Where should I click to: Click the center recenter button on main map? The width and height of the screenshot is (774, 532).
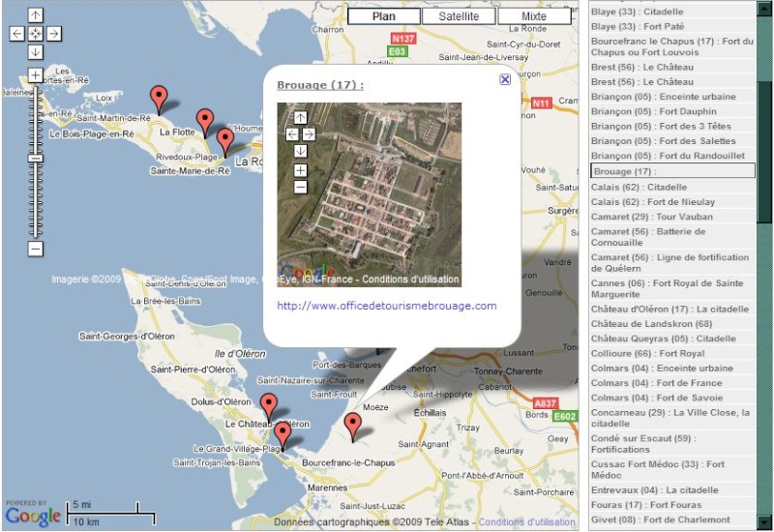(35, 34)
